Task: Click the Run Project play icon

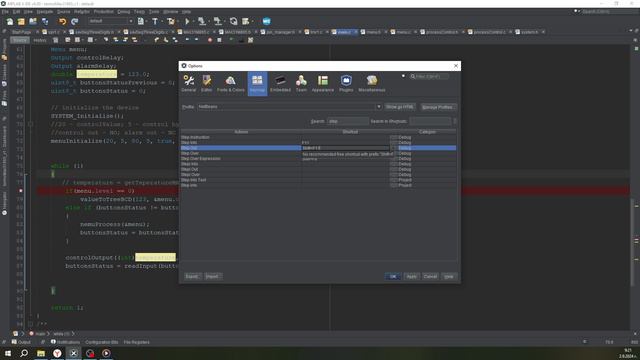Action: [x=187, y=21]
